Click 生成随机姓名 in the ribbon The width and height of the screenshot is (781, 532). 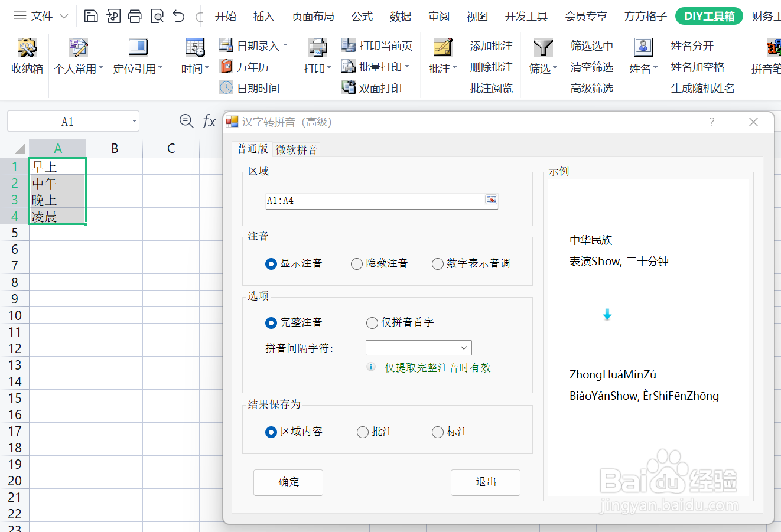pyautogui.click(x=703, y=88)
